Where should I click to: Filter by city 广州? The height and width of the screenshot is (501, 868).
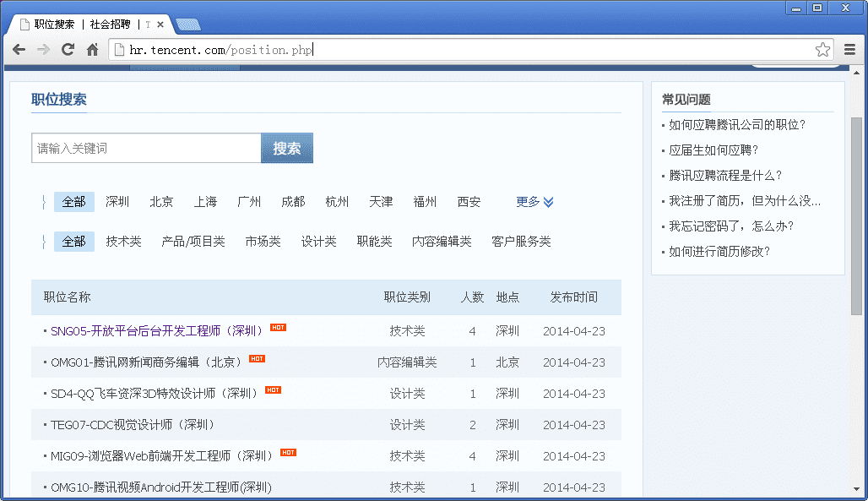[x=249, y=202]
